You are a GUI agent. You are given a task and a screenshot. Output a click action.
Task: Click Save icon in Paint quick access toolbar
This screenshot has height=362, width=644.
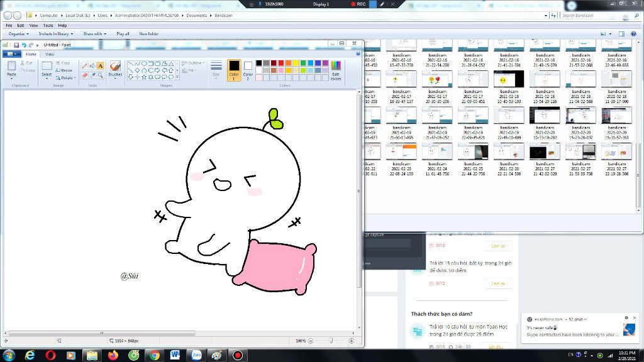pyautogui.click(x=16, y=45)
